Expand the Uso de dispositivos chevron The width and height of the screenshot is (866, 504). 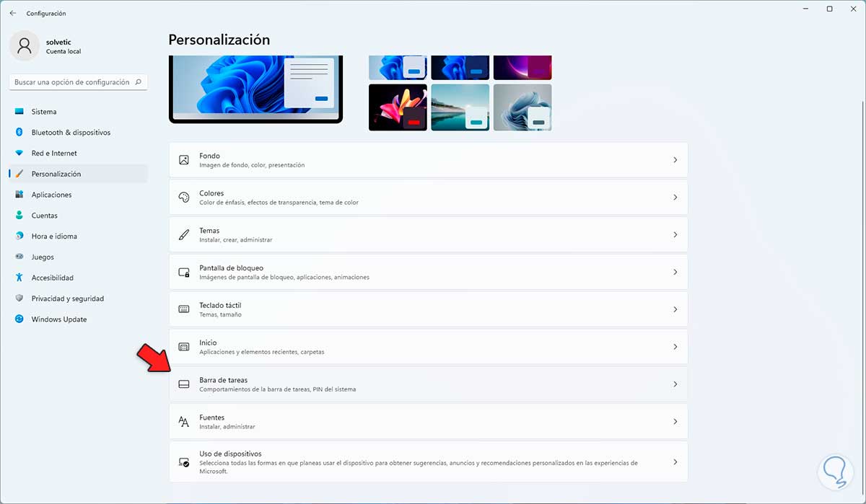[x=675, y=462]
